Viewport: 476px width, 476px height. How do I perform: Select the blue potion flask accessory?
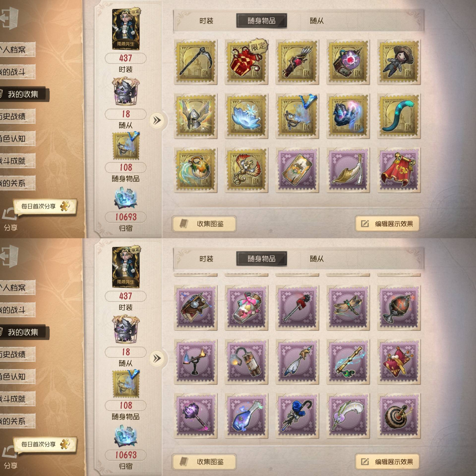[x=246, y=416]
